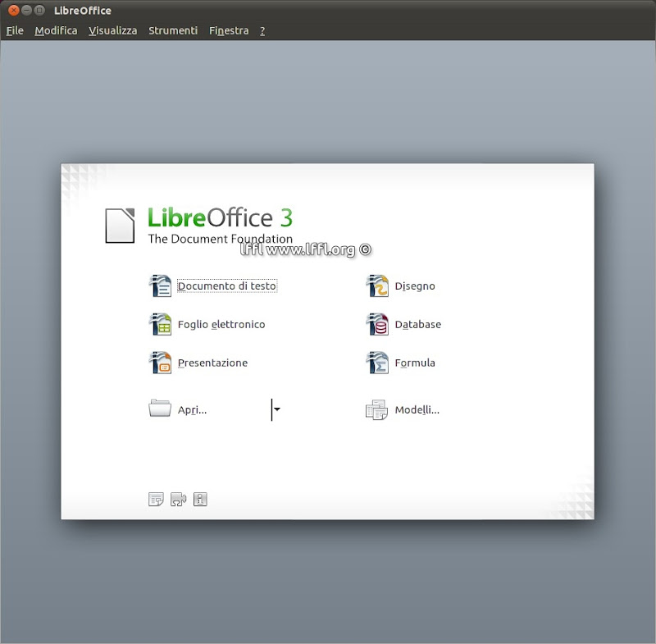
Task: Click the LibreOffice information icon
Action: coord(200,500)
